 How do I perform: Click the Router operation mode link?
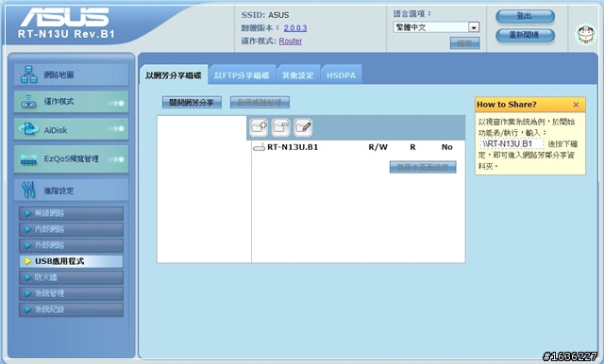tap(291, 41)
